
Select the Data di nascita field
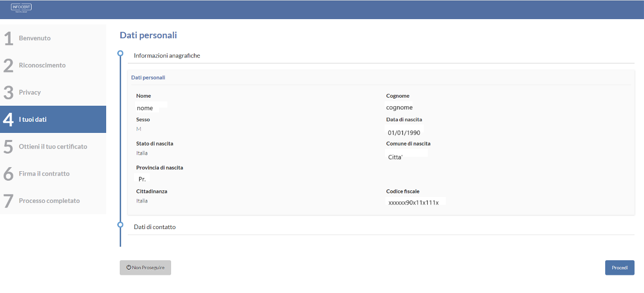(404, 133)
